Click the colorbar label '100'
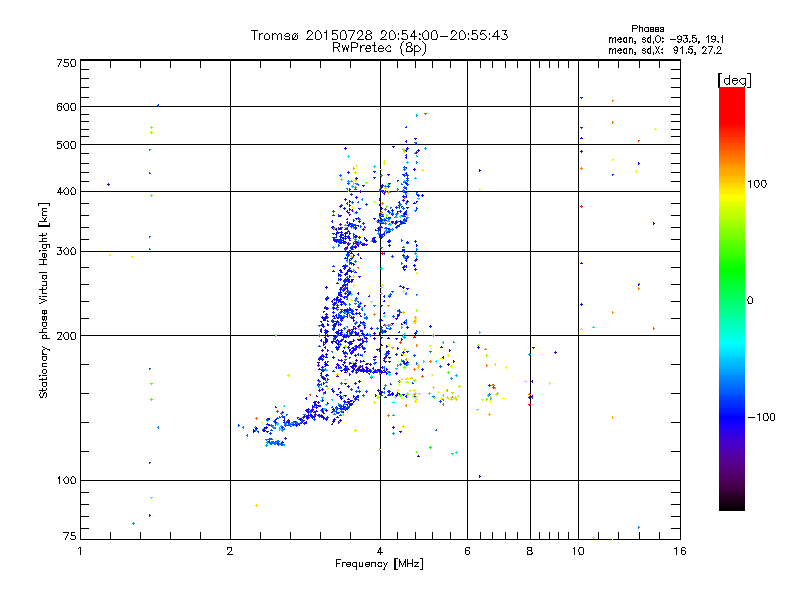Image resolution: width=800 pixels, height=600 pixels. 757,184
